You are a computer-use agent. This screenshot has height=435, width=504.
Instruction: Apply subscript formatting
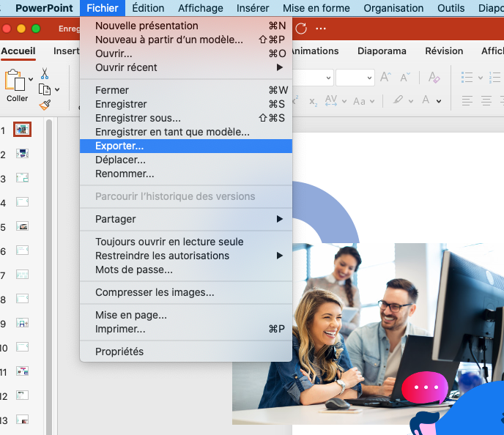pyautogui.click(x=313, y=102)
